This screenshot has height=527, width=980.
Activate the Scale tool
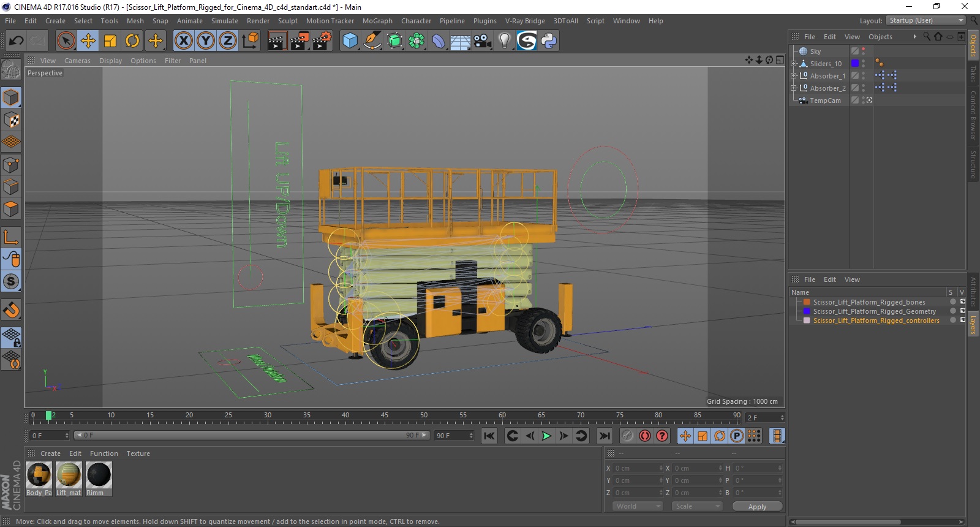(110, 41)
